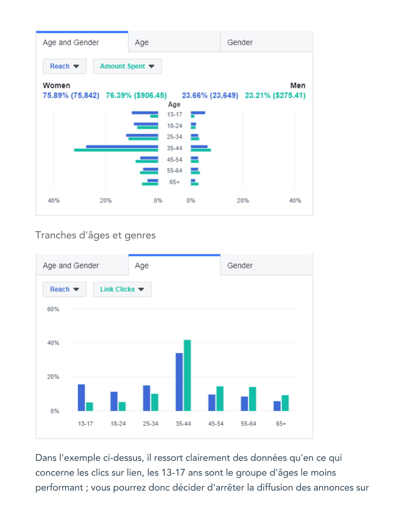Expand the Reach dropdown beside Amount Spent
The width and height of the screenshot is (411, 532).
coord(64,66)
